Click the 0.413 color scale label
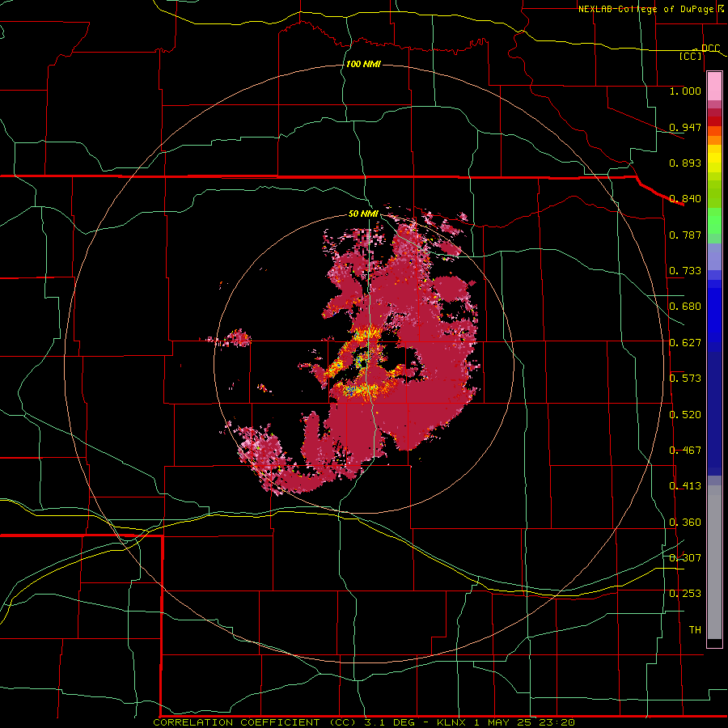The image size is (728, 728). [685, 486]
